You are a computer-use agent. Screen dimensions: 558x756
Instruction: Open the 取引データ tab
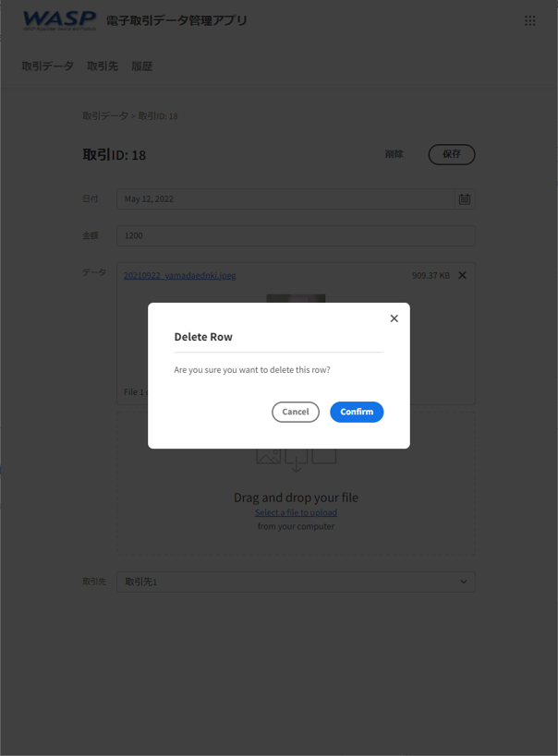(47, 66)
